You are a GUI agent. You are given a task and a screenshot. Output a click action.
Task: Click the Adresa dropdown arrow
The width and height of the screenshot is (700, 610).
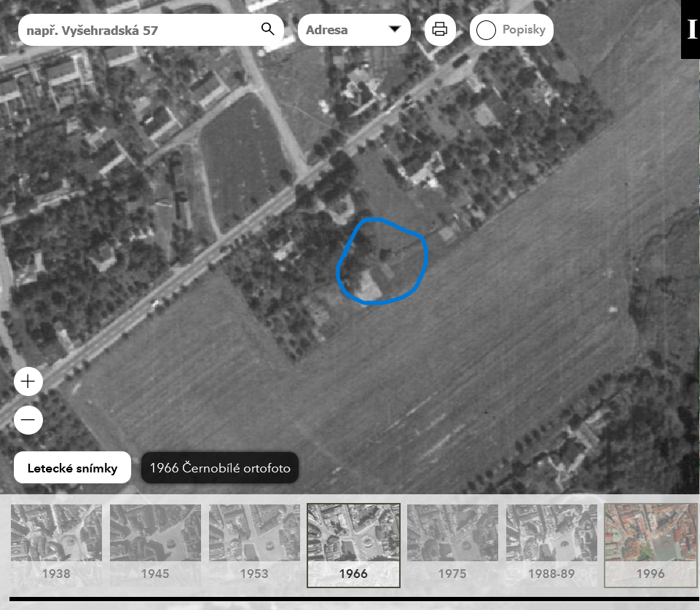click(x=395, y=30)
